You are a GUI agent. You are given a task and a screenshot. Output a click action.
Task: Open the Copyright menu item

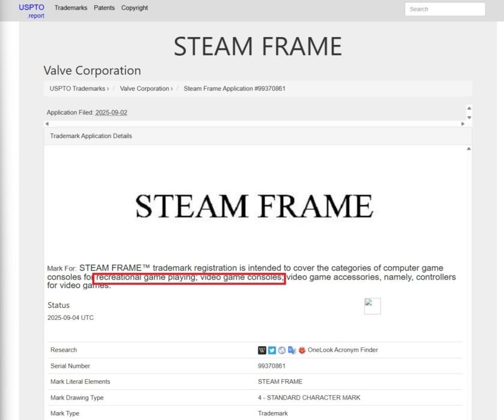(x=134, y=8)
